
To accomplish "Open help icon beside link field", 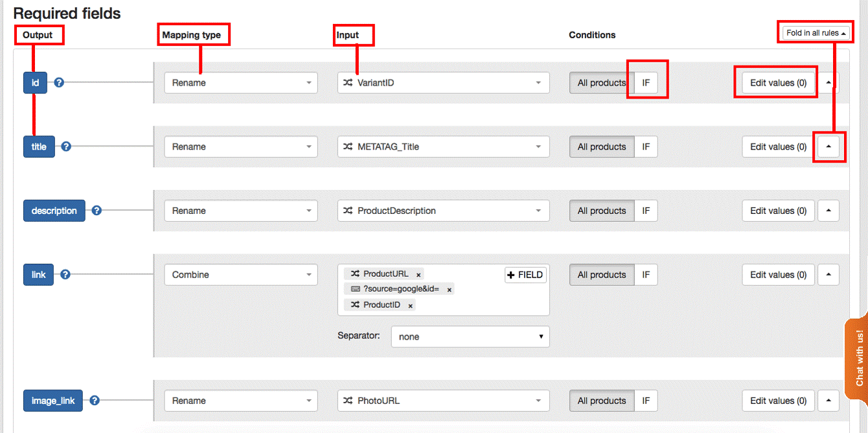I will coord(65,275).
